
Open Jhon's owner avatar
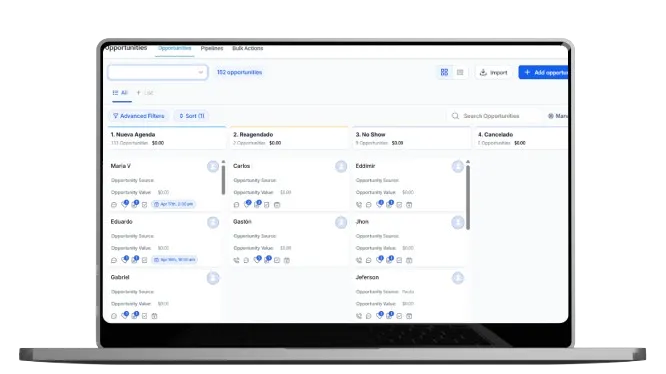click(x=457, y=222)
